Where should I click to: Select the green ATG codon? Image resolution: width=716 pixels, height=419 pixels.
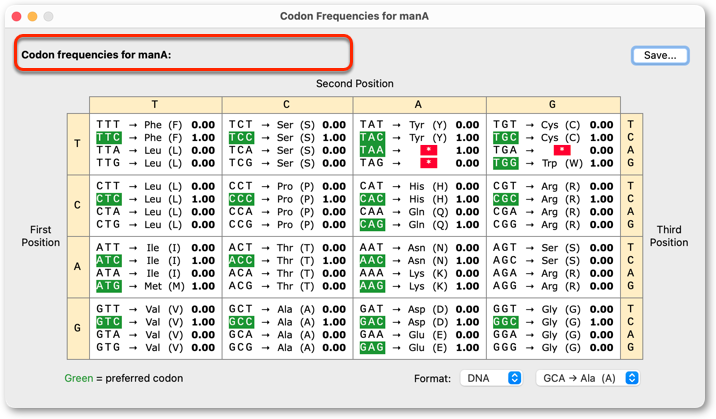tap(109, 286)
